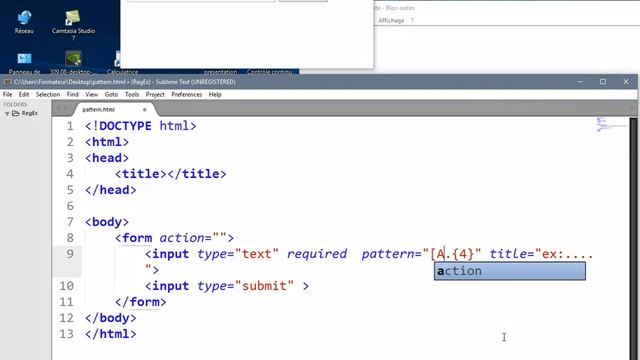Click the 309.08-desktop desktop icon
Viewport: 640px width, 360px height.
(71, 62)
